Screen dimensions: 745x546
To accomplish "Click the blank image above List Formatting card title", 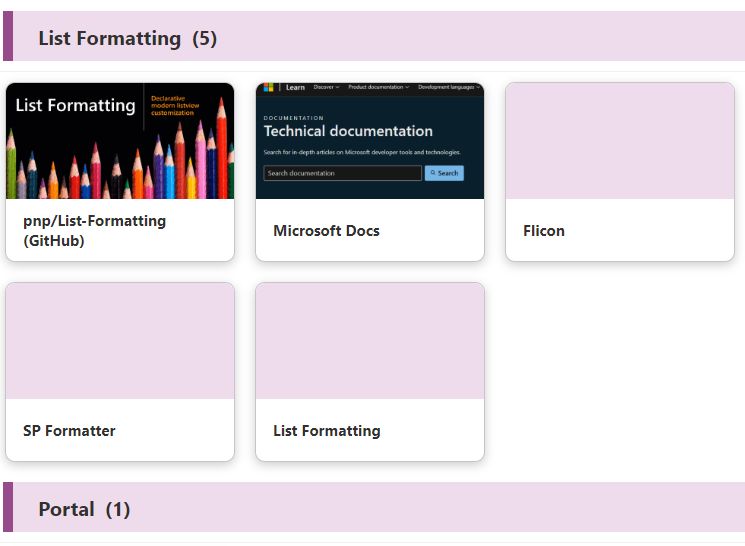I will [370, 341].
